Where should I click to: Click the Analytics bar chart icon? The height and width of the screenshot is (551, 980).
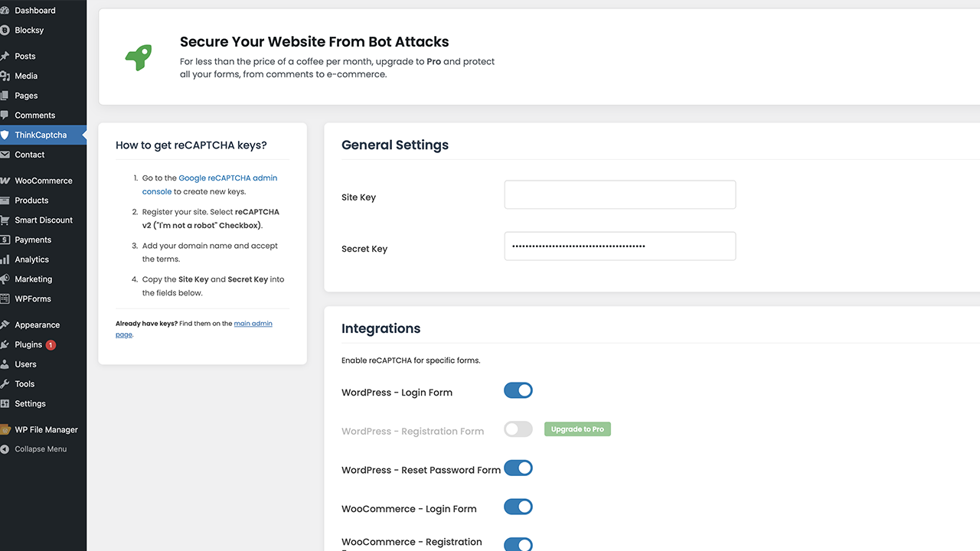pyautogui.click(x=5, y=259)
